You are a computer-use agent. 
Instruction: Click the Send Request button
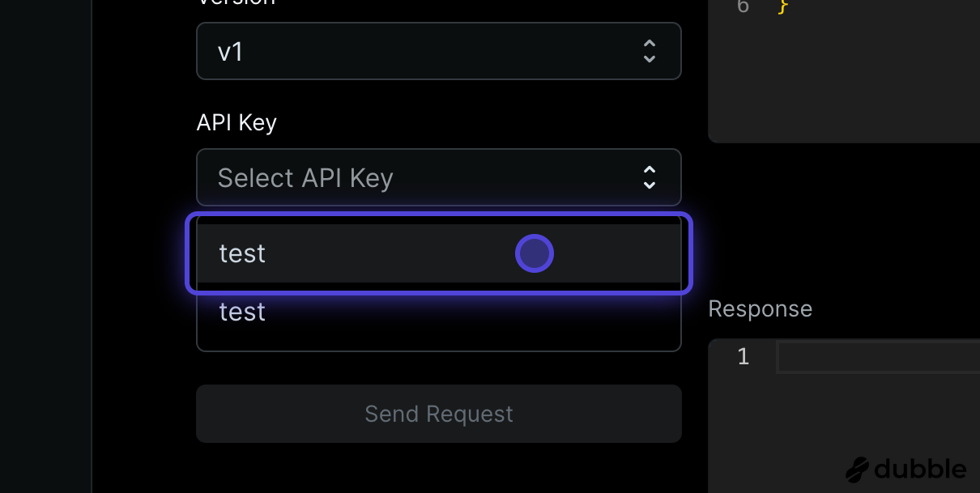coord(439,414)
